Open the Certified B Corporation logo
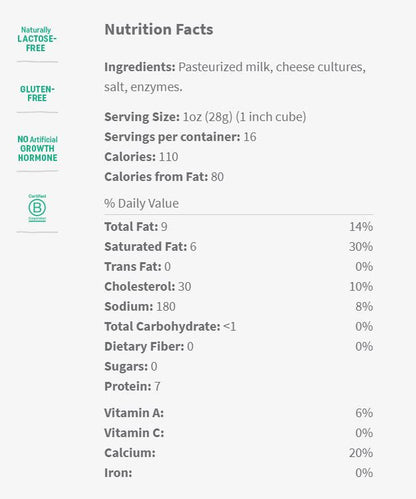The height and width of the screenshot is (499, 416). point(37,208)
